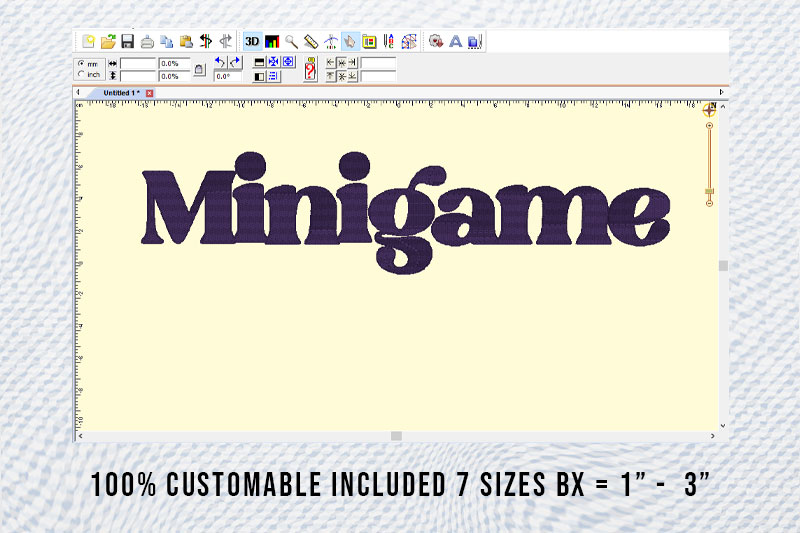This screenshot has height=533, width=800.
Task: Align objects to the left edge
Action: click(x=331, y=63)
